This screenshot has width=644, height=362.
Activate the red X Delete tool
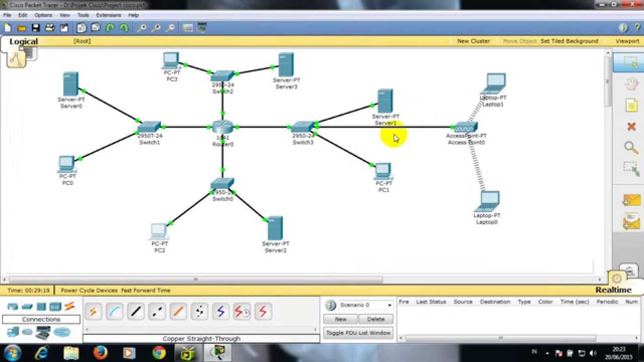click(x=631, y=127)
